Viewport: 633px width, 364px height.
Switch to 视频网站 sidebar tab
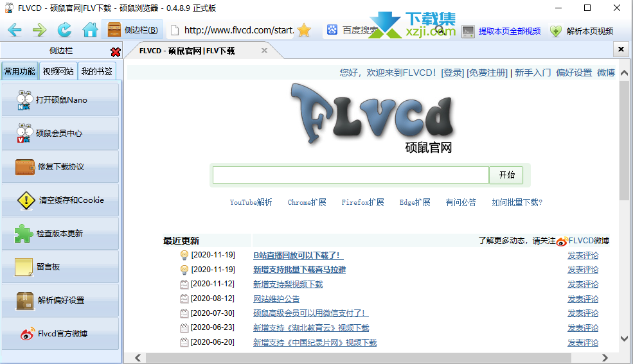pos(58,71)
